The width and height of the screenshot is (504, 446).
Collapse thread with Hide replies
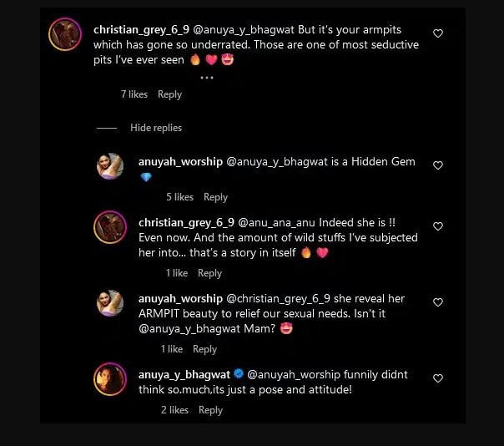pyautogui.click(x=155, y=128)
